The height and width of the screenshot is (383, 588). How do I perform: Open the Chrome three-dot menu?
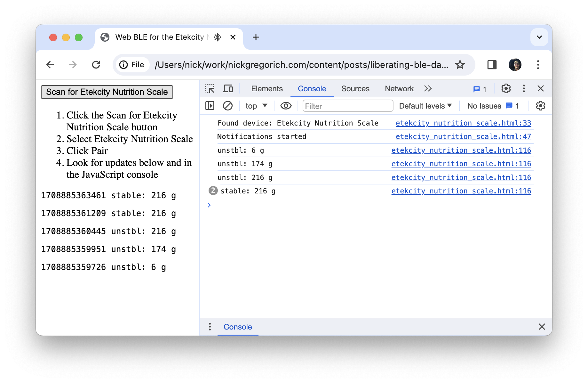tap(538, 65)
